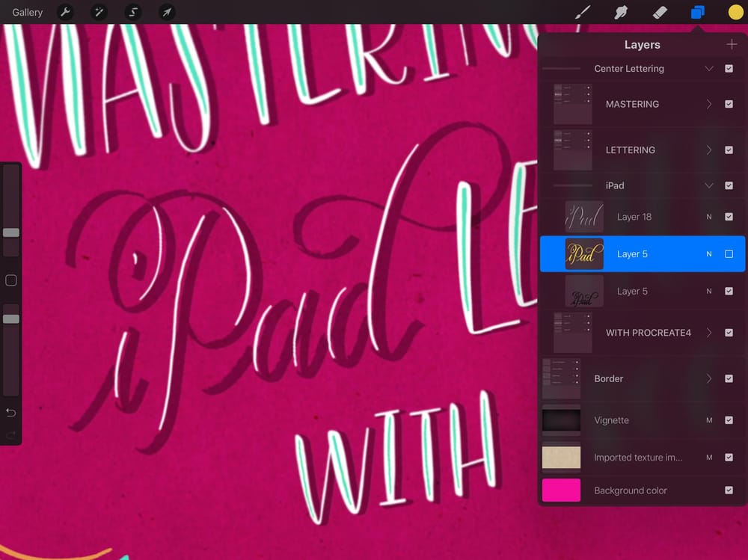Hide the Vignette layer
Screen dimensions: 748x560
click(x=729, y=420)
